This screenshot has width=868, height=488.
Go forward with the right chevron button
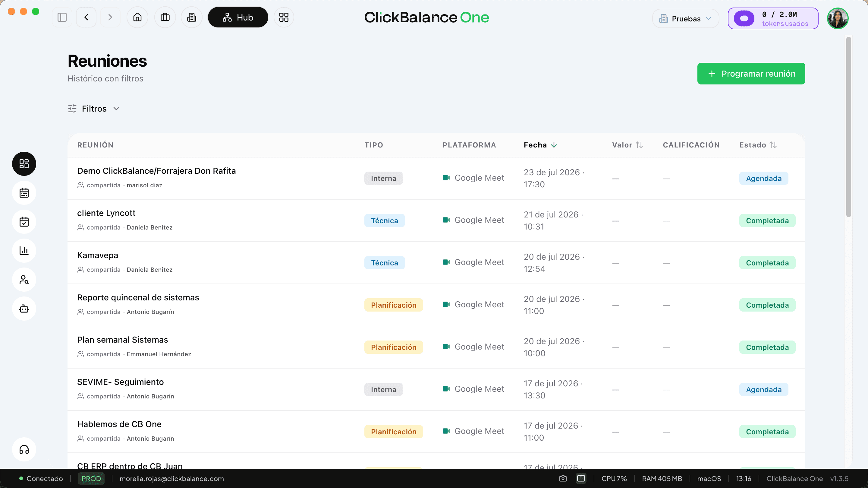[x=110, y=17]
